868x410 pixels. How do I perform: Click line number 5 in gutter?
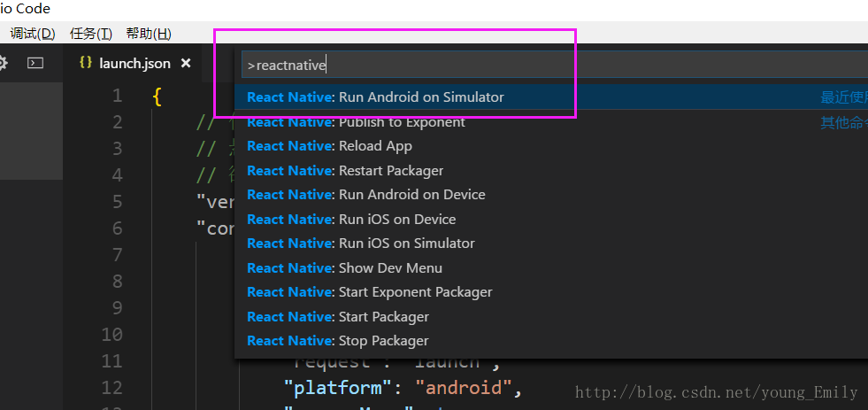point(117,202)
